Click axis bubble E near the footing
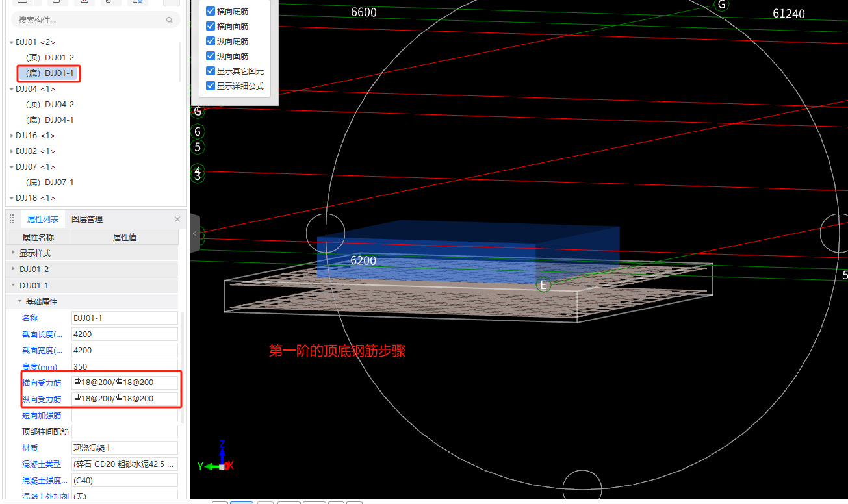The image size is (848, 504). (543, 285)
